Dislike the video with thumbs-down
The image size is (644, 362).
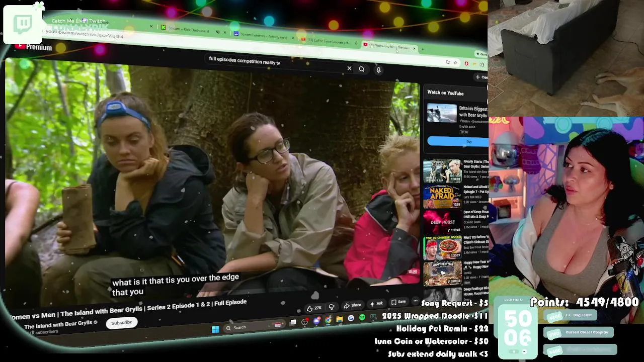point(332,307)
